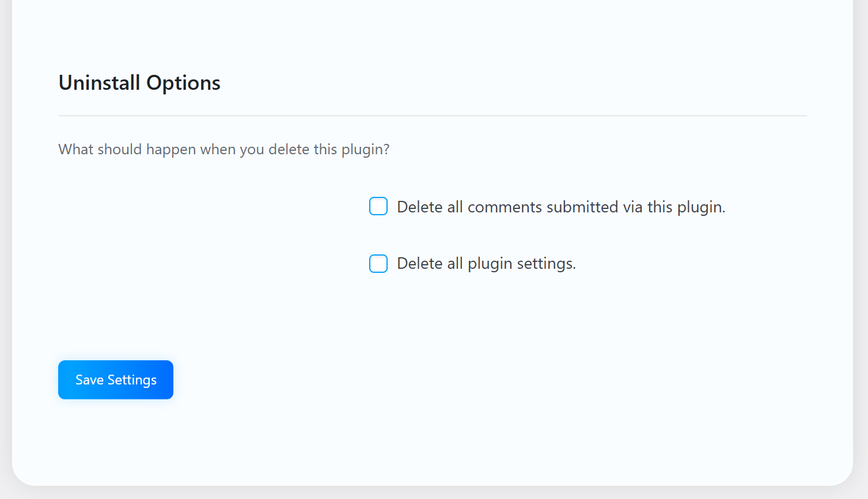
Task: Click the "Delete all plugin settings." label text
Action: tap(486, 264)
